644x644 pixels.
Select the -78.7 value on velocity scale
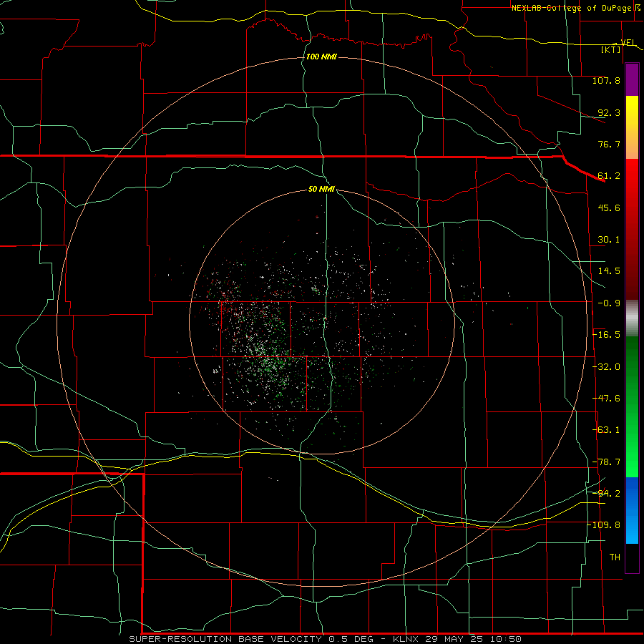(606, 462)
